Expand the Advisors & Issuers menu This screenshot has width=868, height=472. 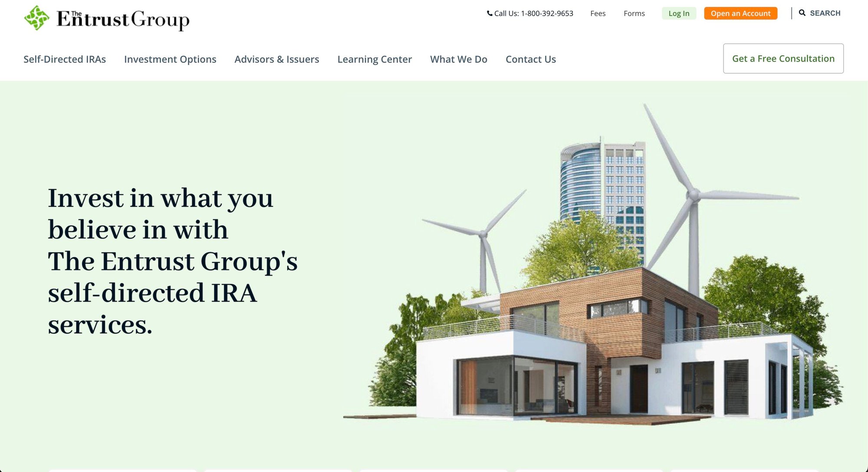click(276, 59)
